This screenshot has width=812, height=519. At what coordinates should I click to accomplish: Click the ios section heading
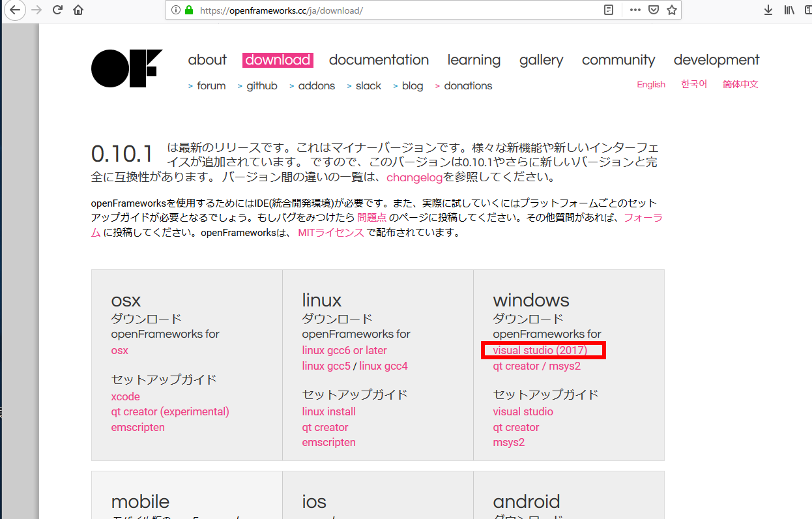tap(314, 501)
